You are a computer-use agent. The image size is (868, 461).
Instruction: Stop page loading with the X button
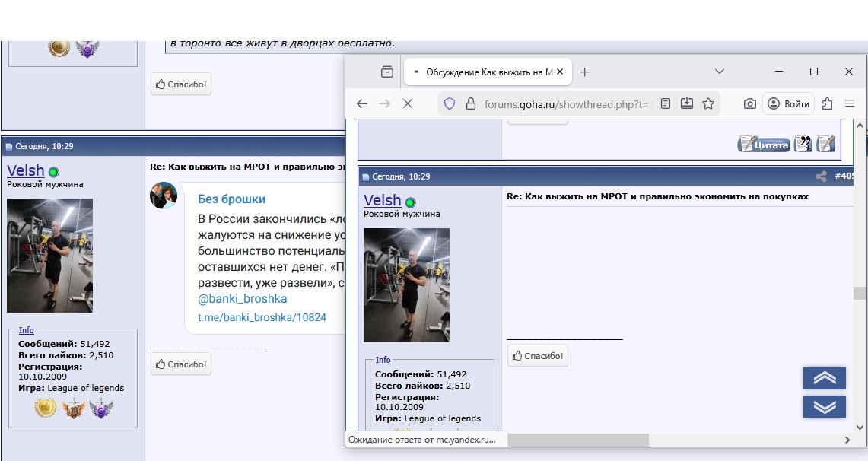coord(407,103)
